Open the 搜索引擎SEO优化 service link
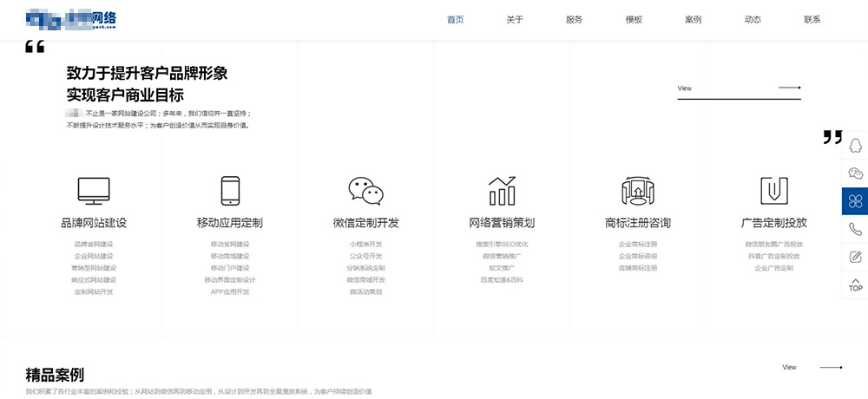Screen dimensions: 868x399 [x=502, y=244]
